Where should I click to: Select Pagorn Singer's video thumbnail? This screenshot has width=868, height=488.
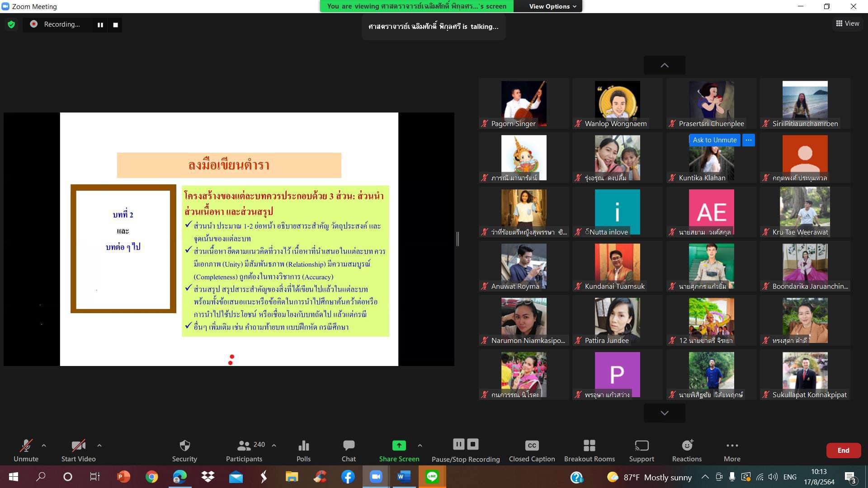pos(524,104)
